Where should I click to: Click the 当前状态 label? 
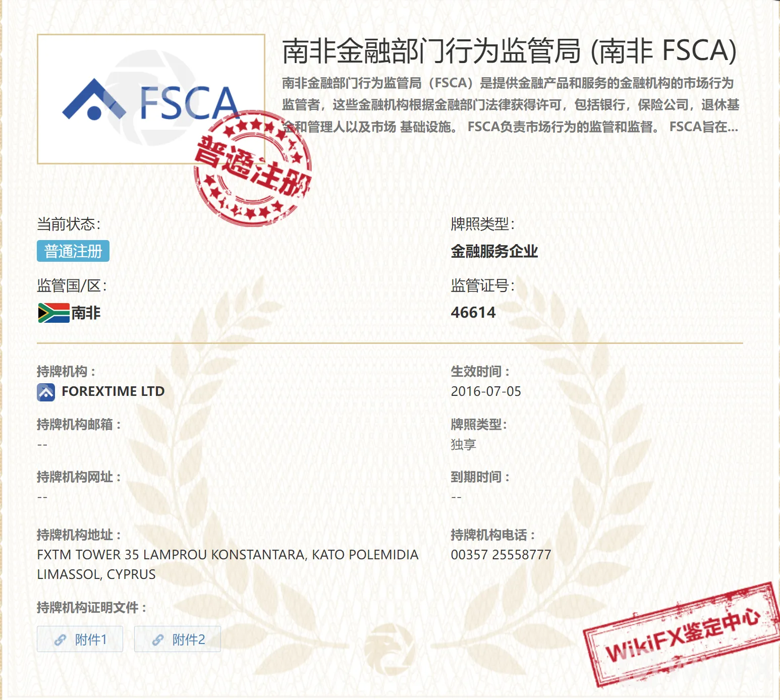click(69, 224)
